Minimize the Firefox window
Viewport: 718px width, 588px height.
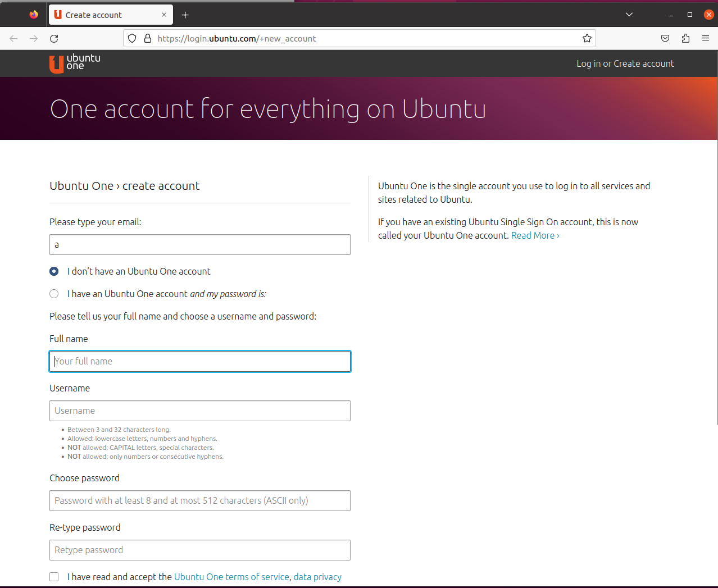(x=670, y=15)
